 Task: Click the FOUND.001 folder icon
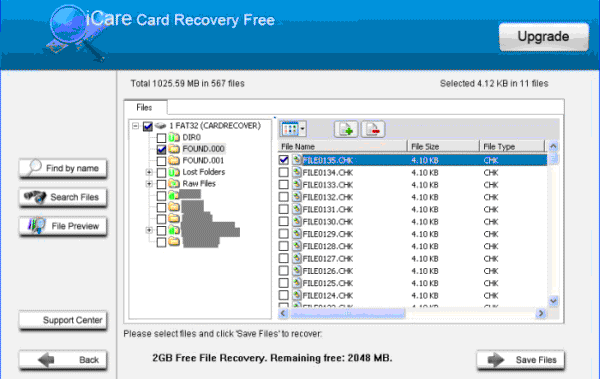[x=174, y=160]
